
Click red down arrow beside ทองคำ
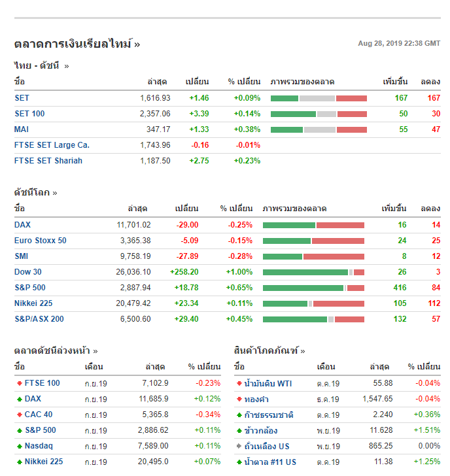pyautogui.click(x=239, y=399)
